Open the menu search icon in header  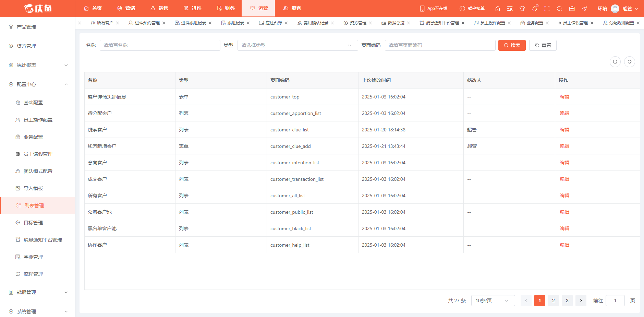coord(510,9)
